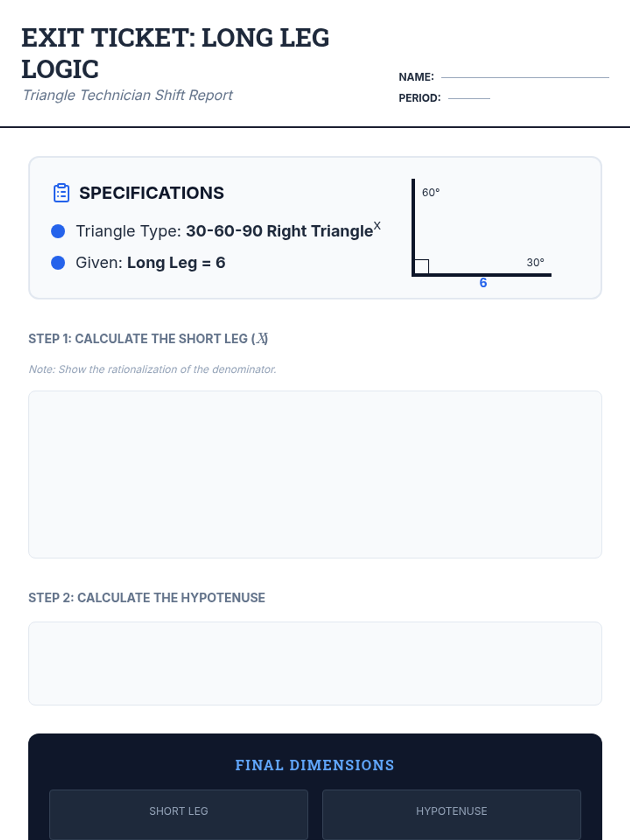630x840 pixels.
Task: Click the Specifications heading text
Action: [x=151, y=193]
